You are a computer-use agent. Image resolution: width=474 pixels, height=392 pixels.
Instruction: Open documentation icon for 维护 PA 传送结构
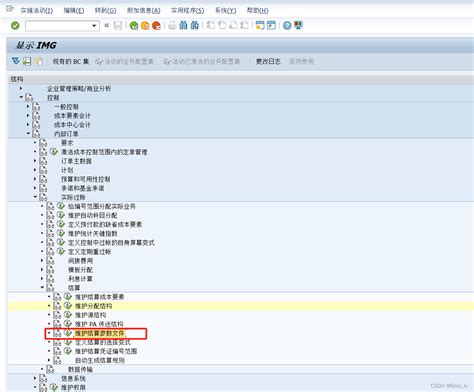(x=57, y=324)
